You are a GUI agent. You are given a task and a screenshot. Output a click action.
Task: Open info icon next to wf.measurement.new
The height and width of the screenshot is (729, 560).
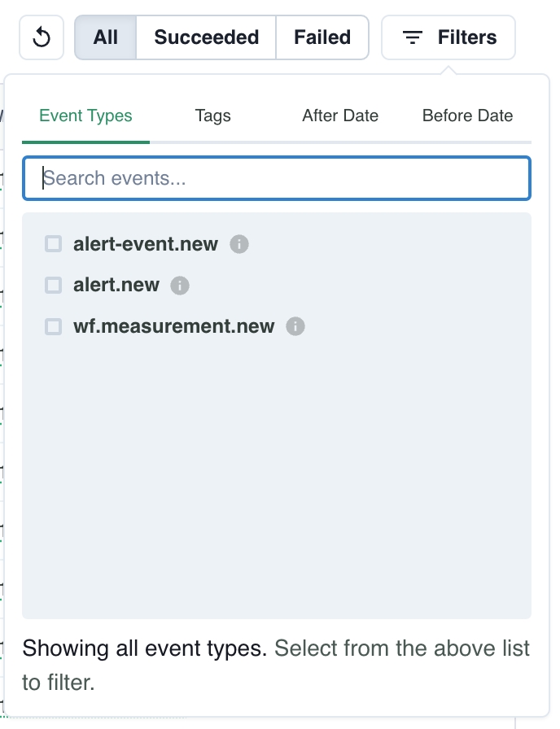295,327
